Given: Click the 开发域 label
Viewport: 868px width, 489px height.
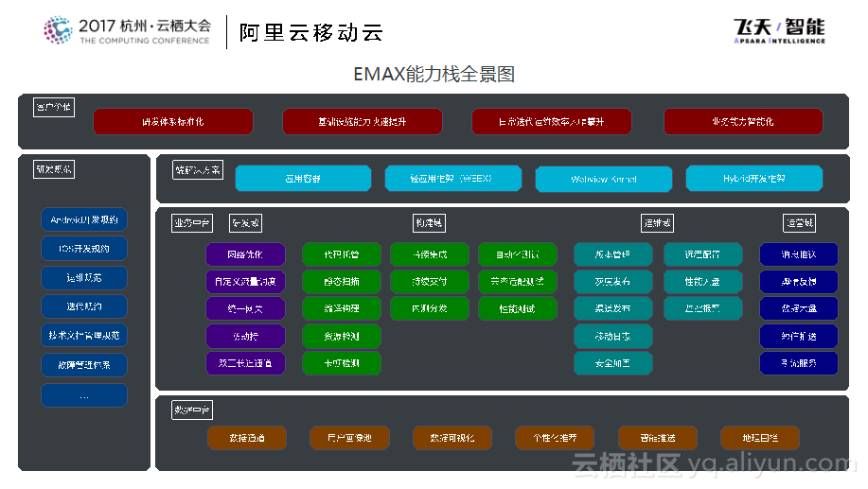Looking at the screenshot, I should (x=246, y=223).
